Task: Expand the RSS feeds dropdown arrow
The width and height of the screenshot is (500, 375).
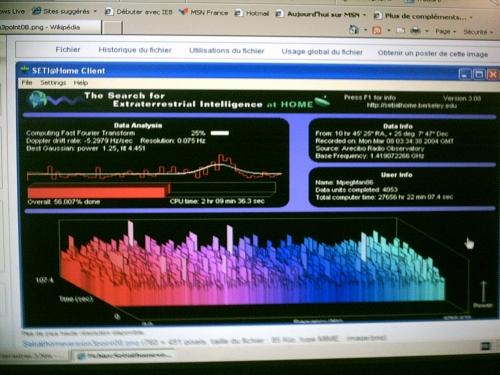Action: pos(389,30)
